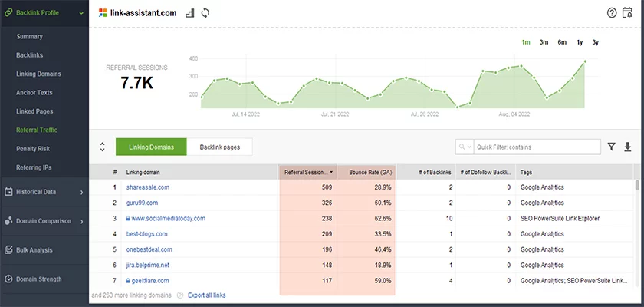The image size is (644, 307).
Task: Open the jira.belprime.net link
Action: [147, 266]
